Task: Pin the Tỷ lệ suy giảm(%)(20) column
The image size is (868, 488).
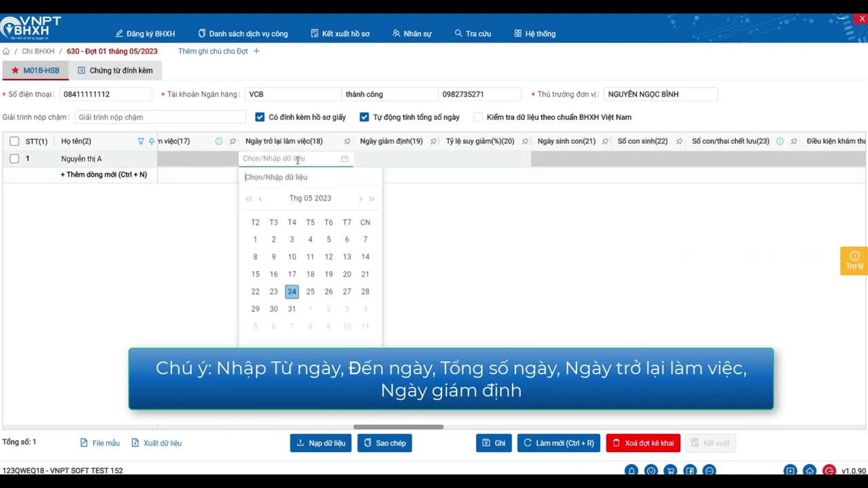Action: pyautogui.click(x=525, y=141)
